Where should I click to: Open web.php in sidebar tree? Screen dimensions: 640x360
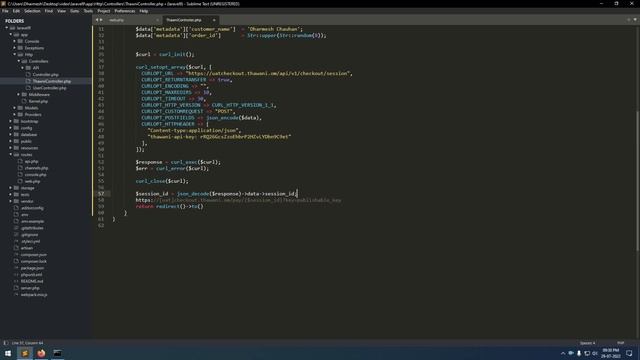click(32, 181)
